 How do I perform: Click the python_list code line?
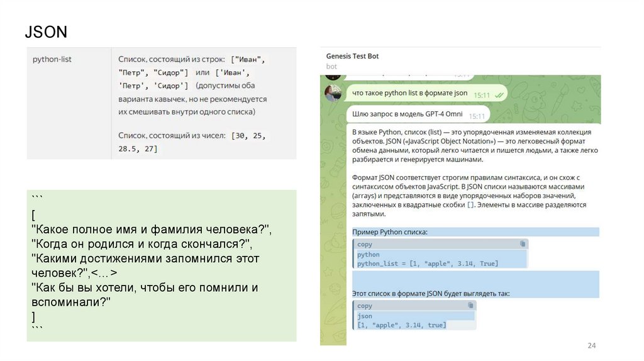pos(426,264)
